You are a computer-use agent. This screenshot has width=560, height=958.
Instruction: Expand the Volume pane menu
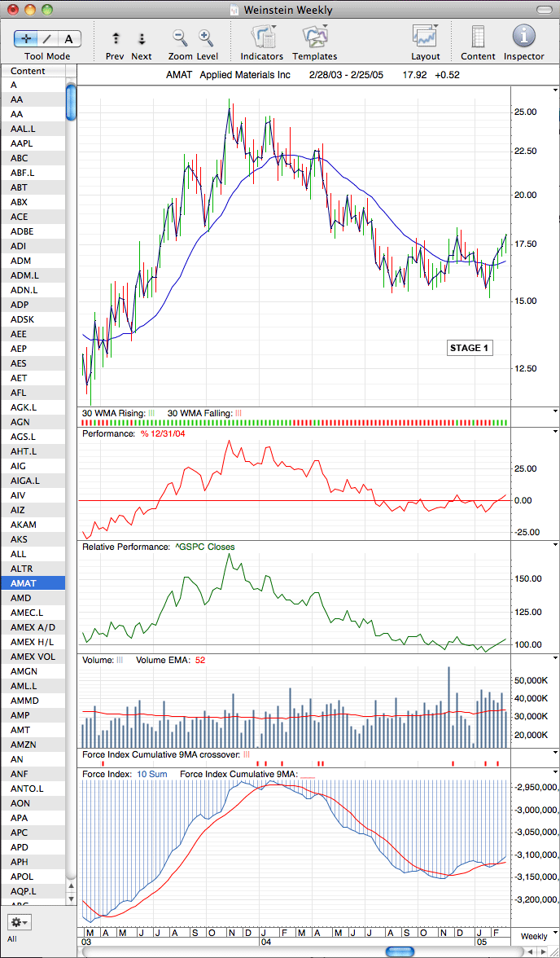[554, 657]
